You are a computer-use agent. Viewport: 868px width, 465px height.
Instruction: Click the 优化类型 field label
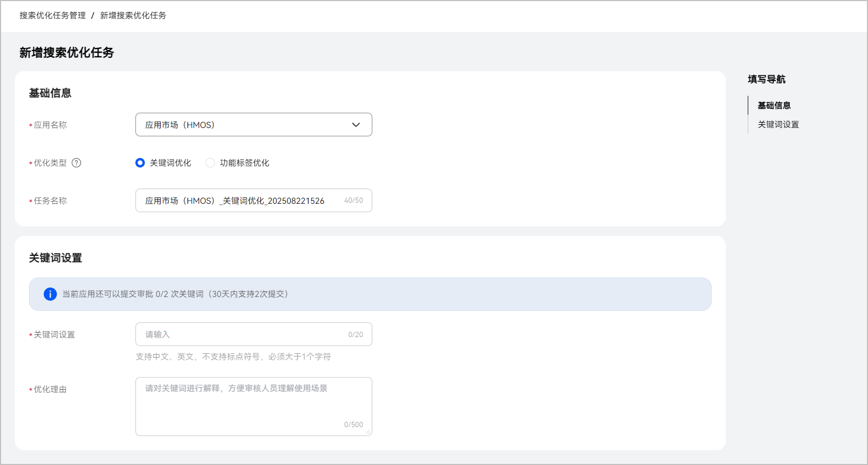click(x=51, y=163)
